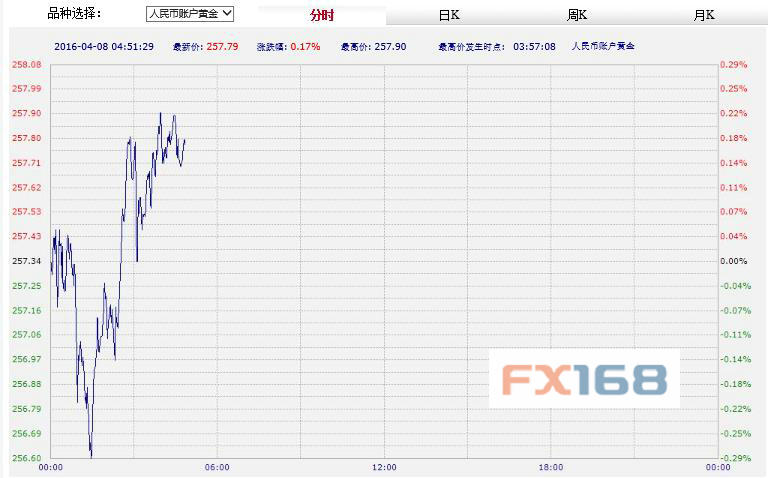
Task: Switch to the 分时 tab
Action: [321, 15]
